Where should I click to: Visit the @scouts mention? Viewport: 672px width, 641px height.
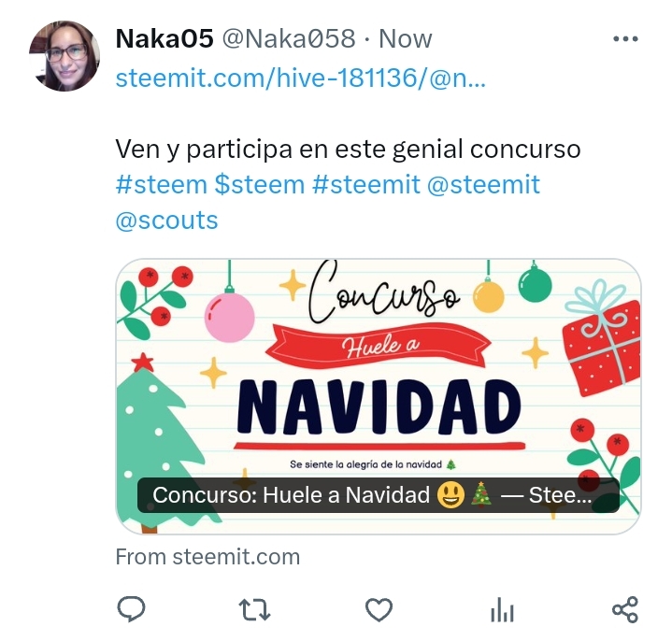coord(166,221)
